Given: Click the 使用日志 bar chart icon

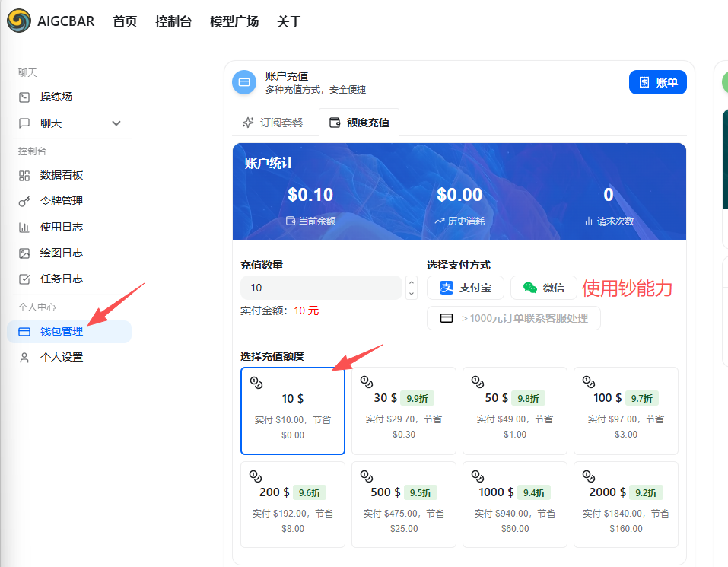Looking at the screenshot, I should [24, 228].
